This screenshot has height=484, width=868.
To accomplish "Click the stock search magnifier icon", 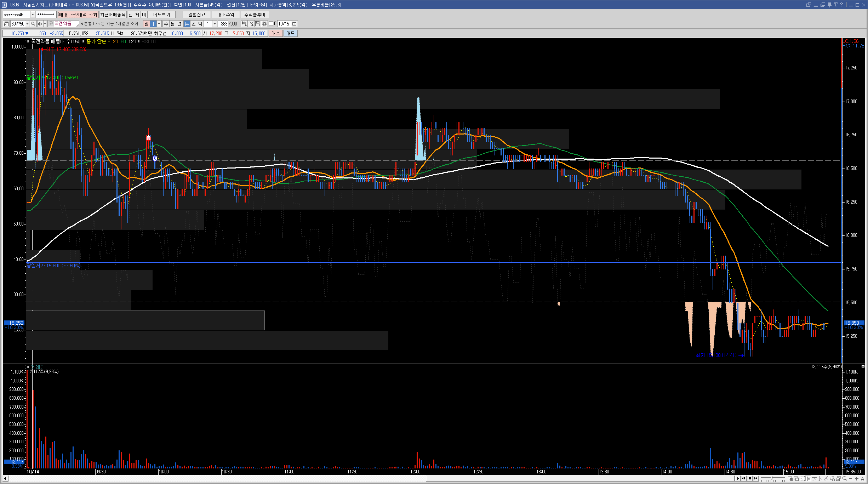I will (33, 24).
